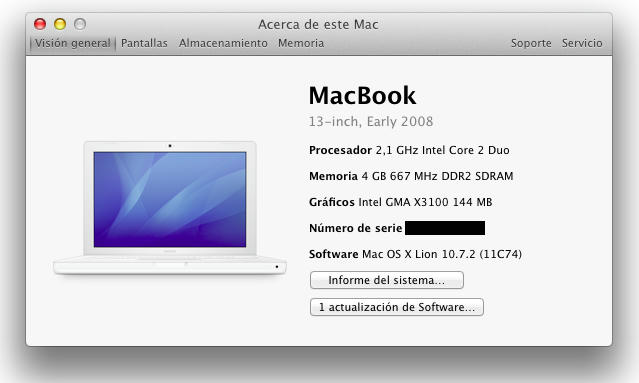Select the Visión general tab
Image resolution: width=639 pixels, height=383 pixels.
(x=73, y=43)
